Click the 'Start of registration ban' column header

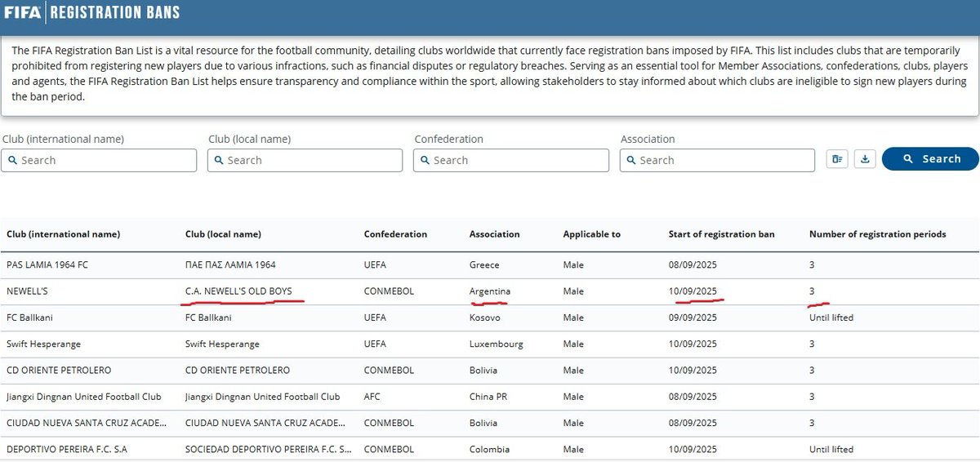click(x=722, y=234)
